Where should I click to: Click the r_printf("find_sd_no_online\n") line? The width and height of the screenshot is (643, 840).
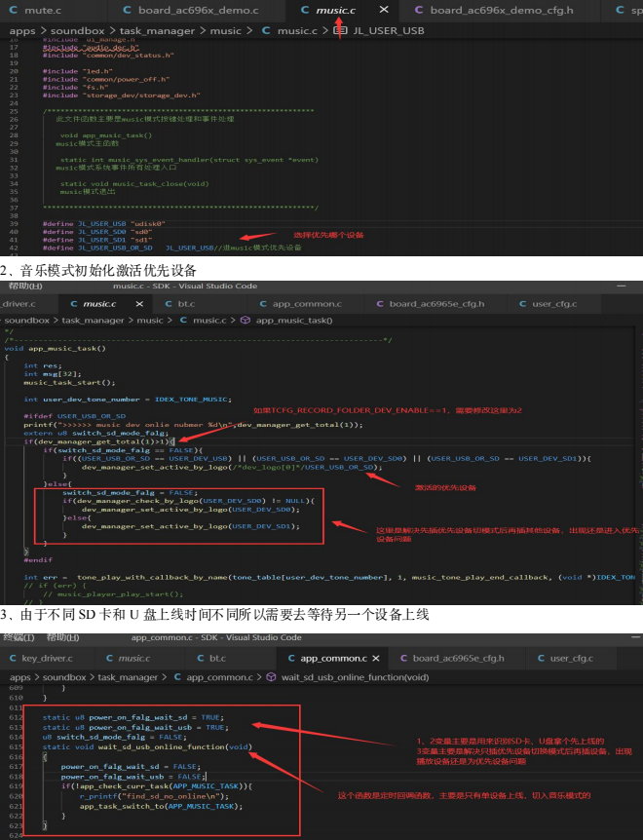point(154,796)
